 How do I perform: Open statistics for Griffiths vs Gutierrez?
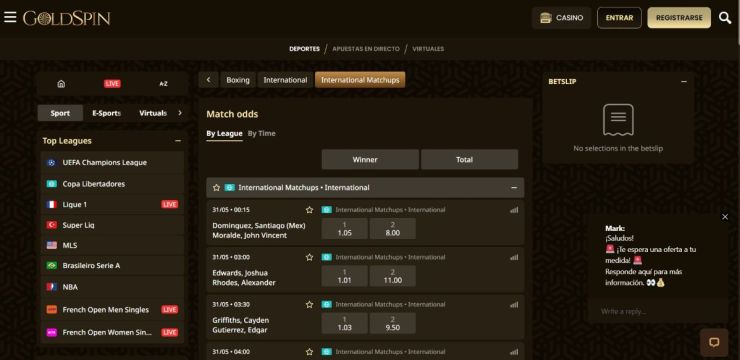[514, 305]
